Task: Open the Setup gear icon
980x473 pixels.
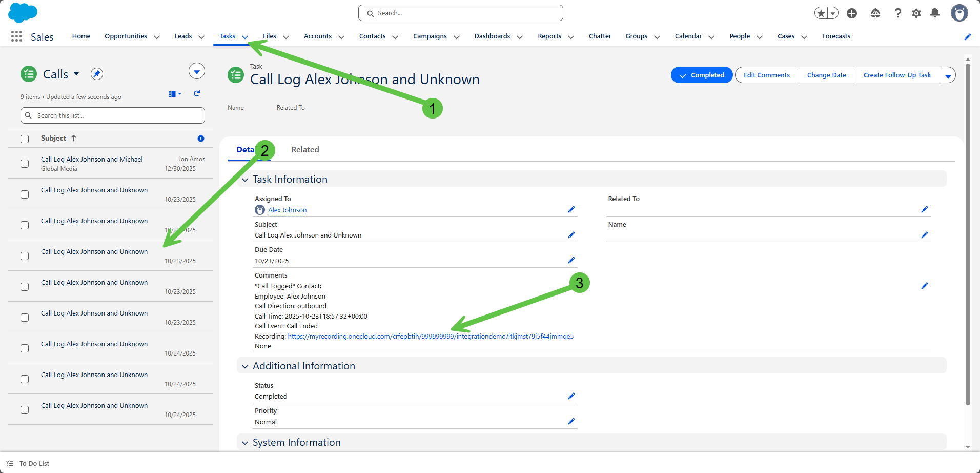Action: coord(916,13)
